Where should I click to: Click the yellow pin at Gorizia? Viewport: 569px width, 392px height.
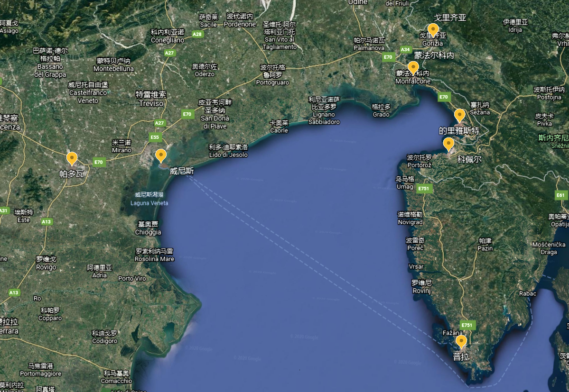(x=433, y=29)
